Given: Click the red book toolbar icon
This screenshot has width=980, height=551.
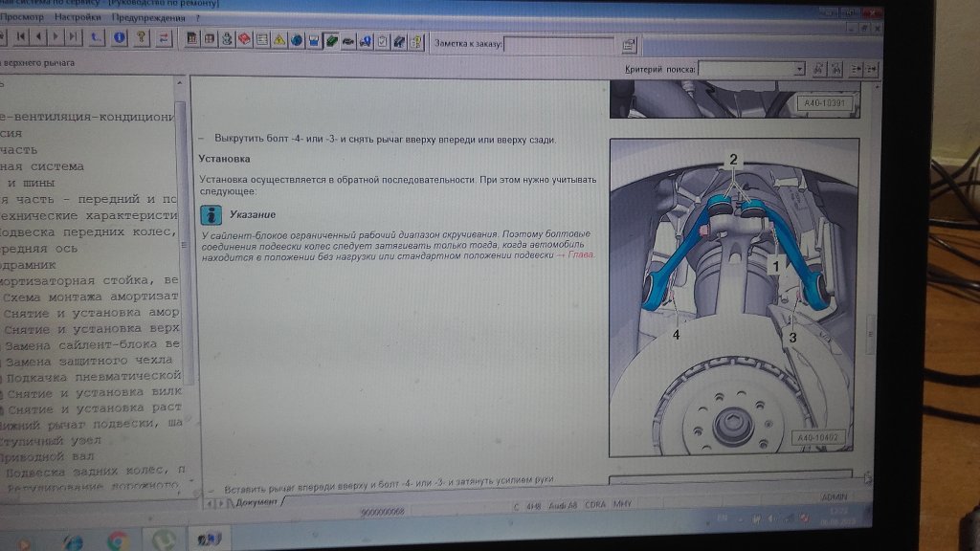Looking at the screenshot, I should tap(244, 40).
